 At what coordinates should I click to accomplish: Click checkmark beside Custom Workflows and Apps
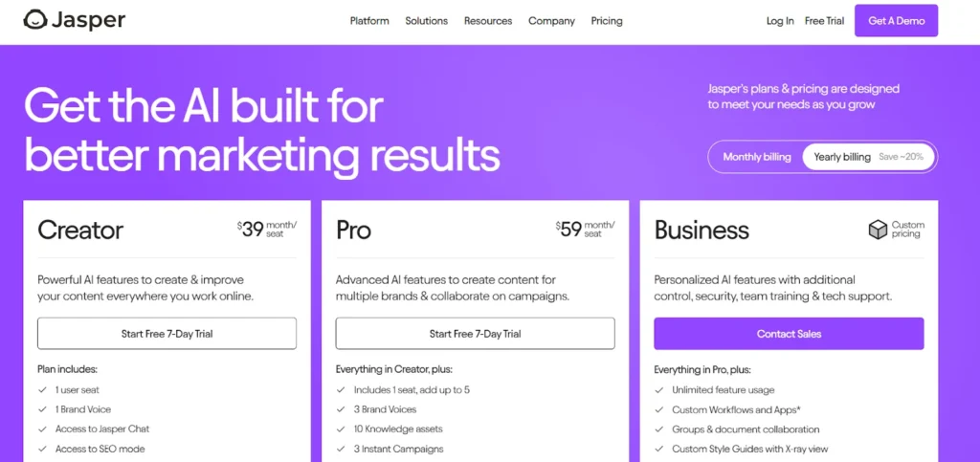pyautogui.click(x=658, y=410)
